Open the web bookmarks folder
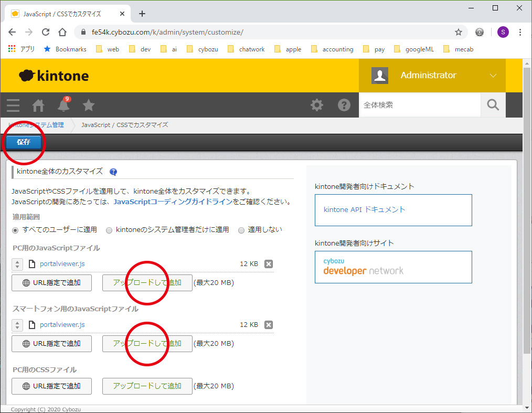The image size is (532, 413). 108,49
